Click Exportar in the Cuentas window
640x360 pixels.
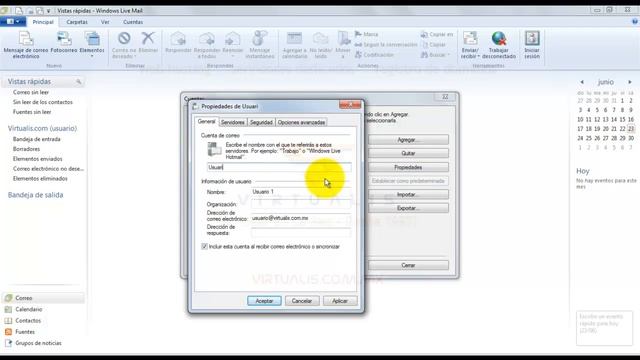click(x=408, y=208)
